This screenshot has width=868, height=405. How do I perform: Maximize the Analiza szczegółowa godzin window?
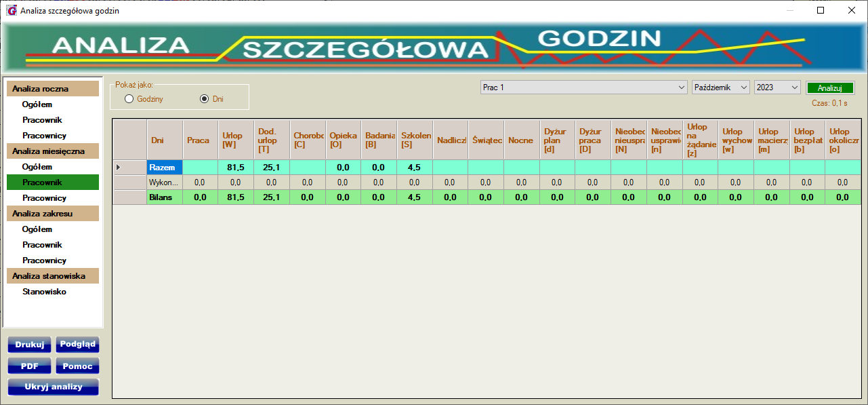(x=821, y=11)
